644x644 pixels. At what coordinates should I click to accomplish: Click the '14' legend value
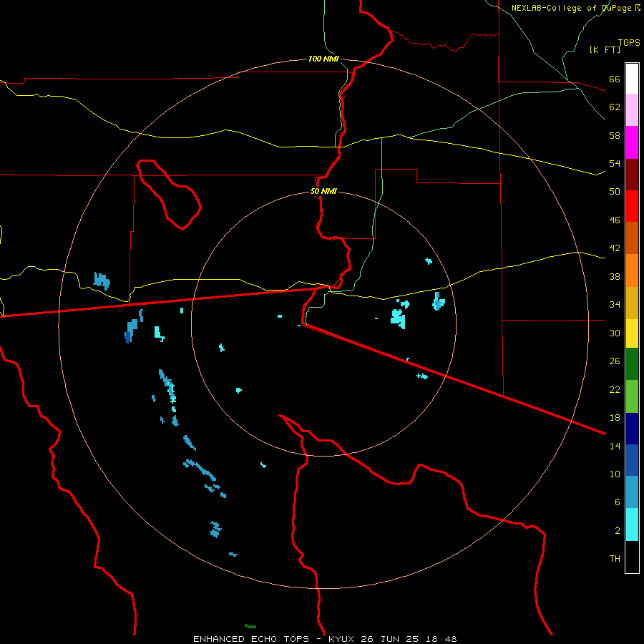615,446
